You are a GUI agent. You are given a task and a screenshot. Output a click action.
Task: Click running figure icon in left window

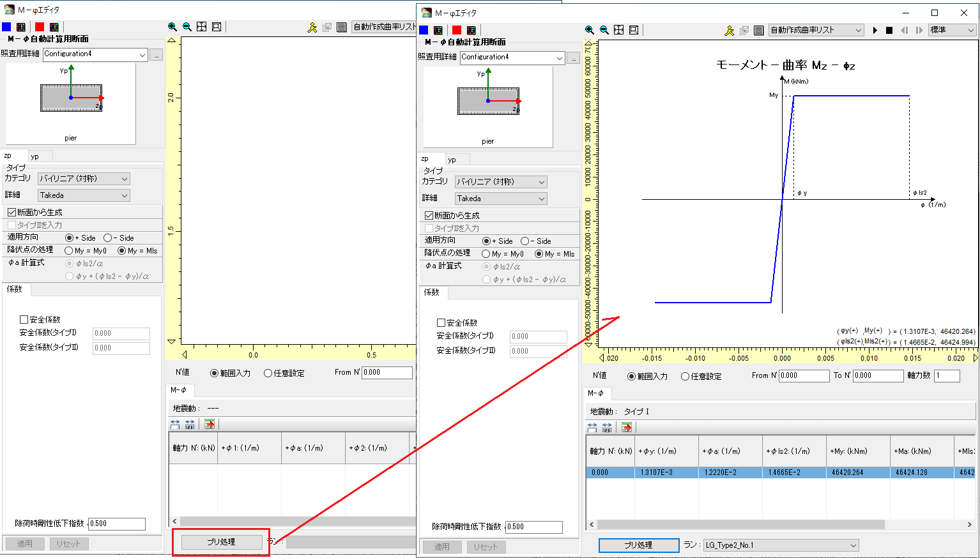pyautogui.click(x=312, y=27)
